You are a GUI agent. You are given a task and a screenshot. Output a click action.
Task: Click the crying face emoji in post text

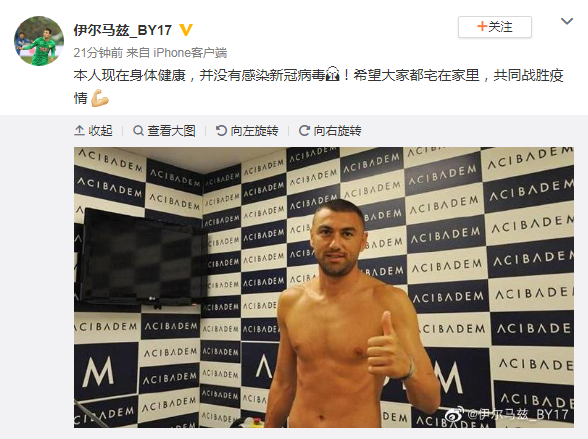coord(333,75)
